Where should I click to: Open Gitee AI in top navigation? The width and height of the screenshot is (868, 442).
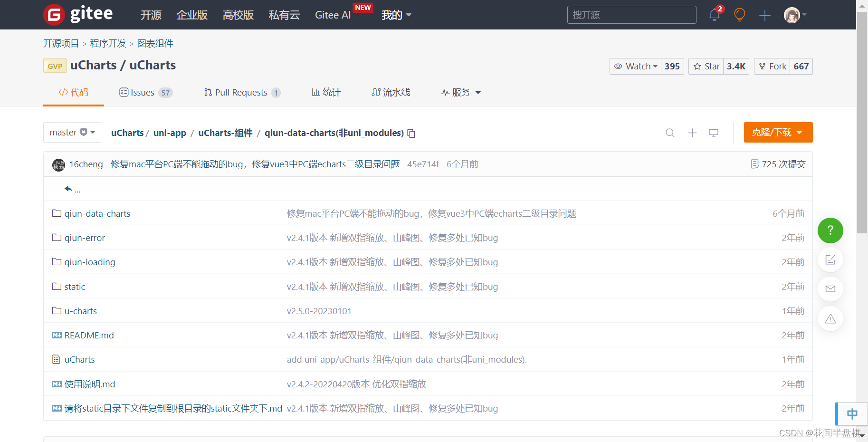coord(333,15)
